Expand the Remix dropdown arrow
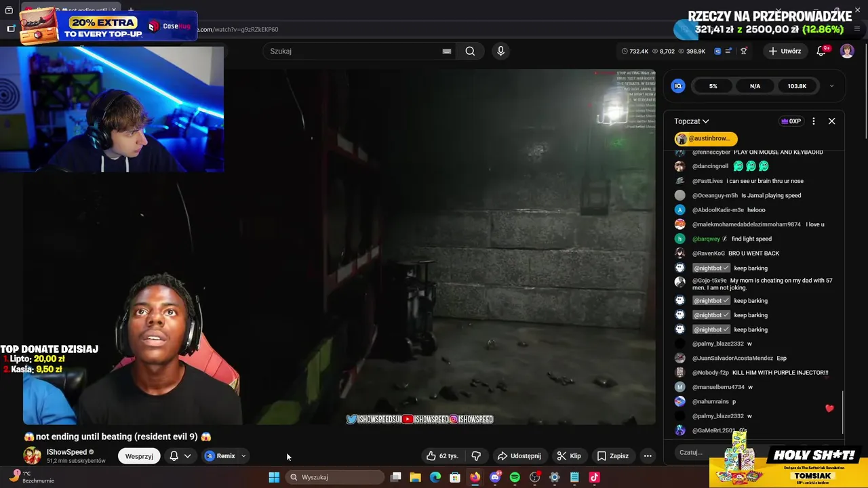Image resolution: width=868 pixels, height=488 pixels. click(x=243, y=456)
